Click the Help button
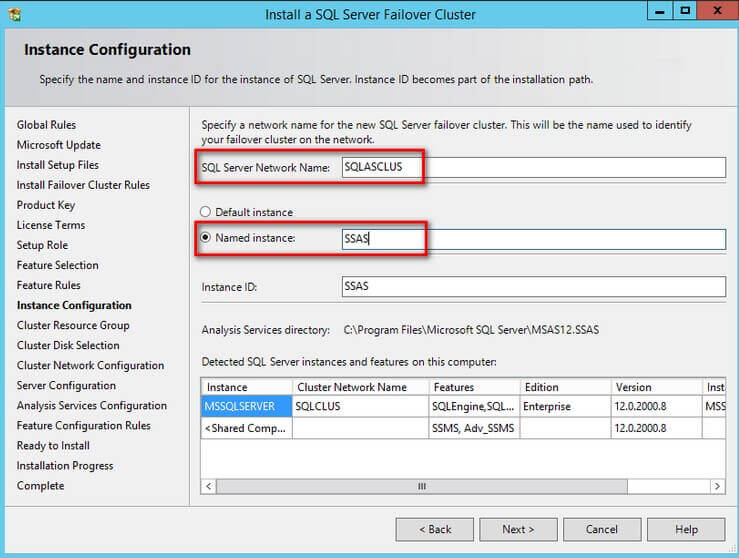 pyautogui.click(x=686, y=529)
